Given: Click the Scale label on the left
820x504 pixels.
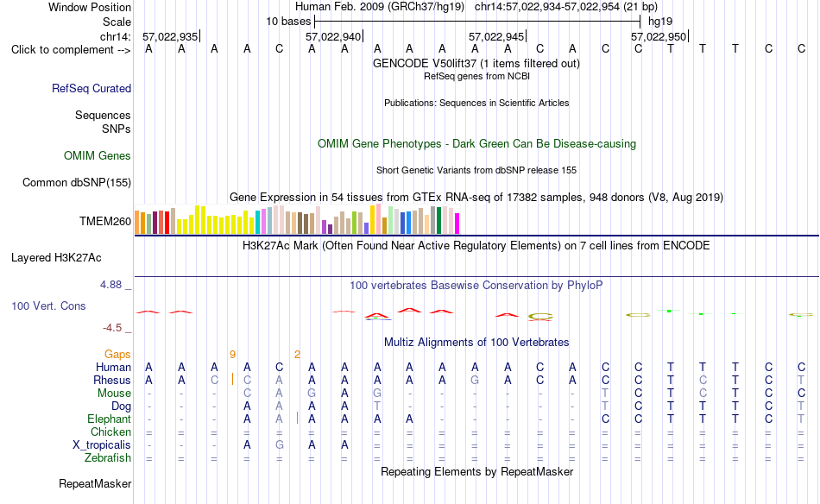Looking at the screenshot, I should pos(117,22).
